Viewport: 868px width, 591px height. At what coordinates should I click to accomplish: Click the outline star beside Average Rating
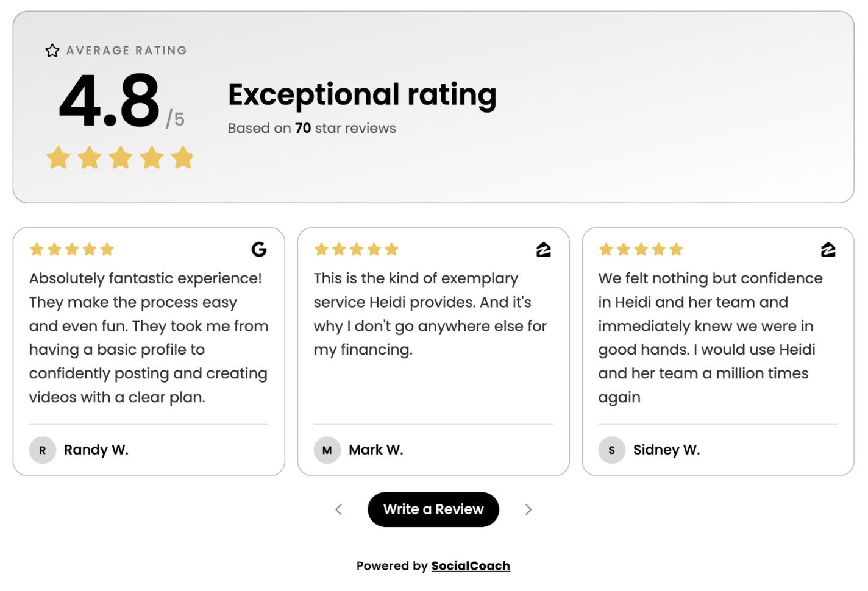(52, 51)
